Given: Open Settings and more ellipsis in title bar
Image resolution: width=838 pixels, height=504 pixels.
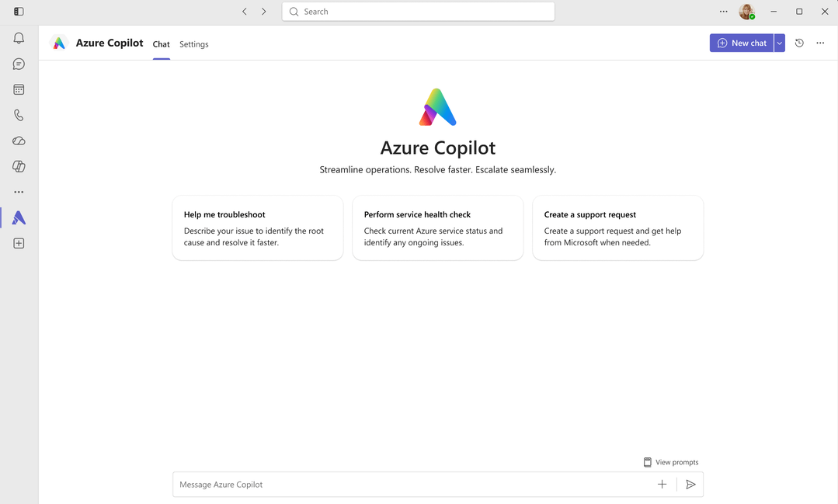Looking at the screenshot, I should coord(723,11).
